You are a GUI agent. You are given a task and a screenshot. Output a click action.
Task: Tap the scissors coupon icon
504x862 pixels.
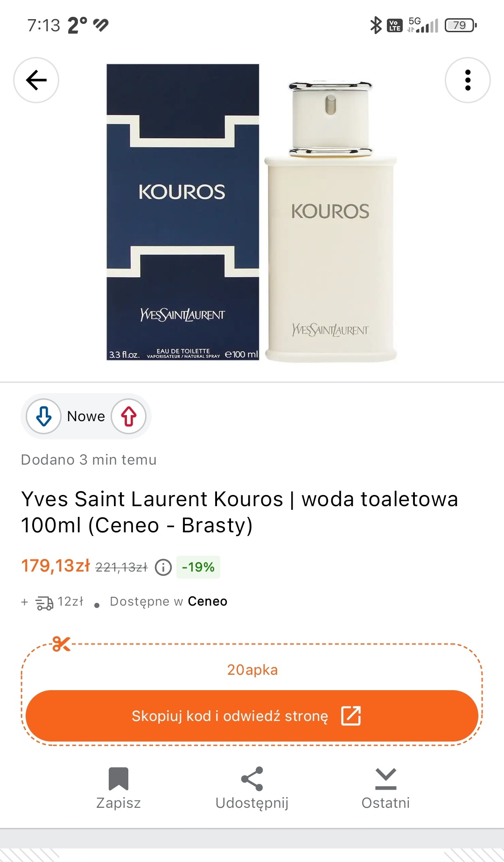(x=61, y=644)
